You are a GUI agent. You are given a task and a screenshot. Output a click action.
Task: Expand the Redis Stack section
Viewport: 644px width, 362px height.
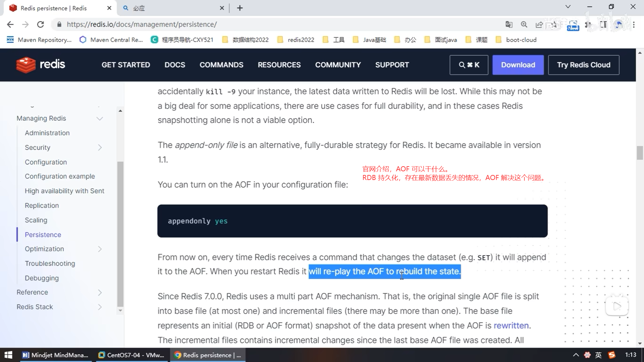pyautogui.click(x=100, y=307)
